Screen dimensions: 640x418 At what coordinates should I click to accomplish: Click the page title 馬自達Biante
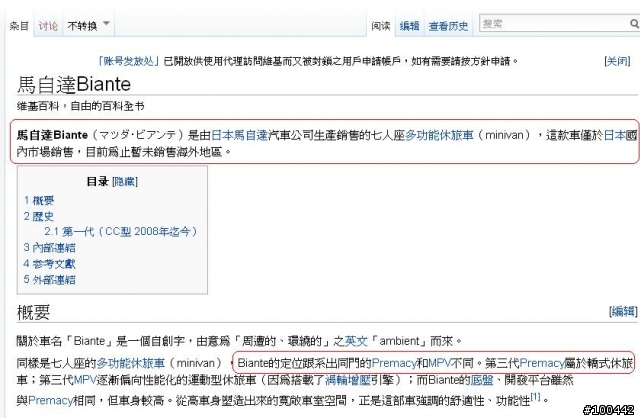click(x=74, y=84)
